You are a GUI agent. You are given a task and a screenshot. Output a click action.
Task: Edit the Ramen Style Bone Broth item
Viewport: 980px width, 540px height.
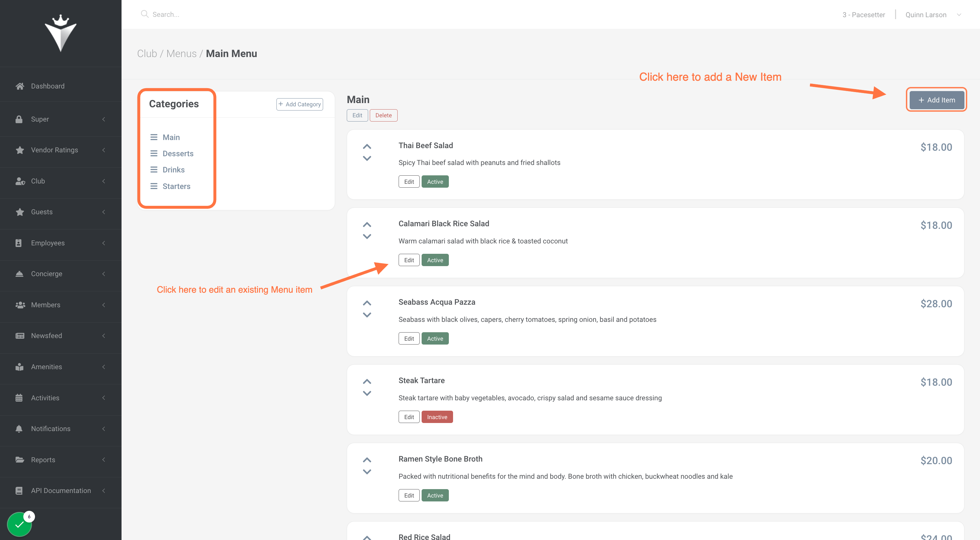click(409, 495)
